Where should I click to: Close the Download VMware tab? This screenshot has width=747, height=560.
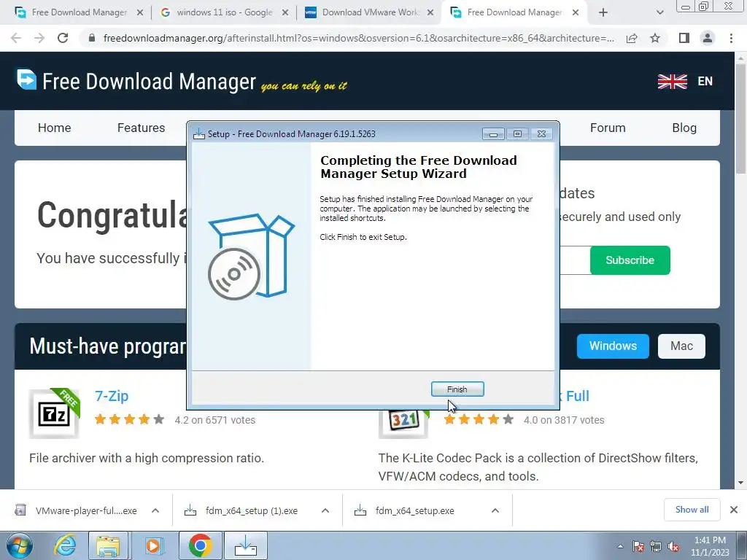(430, 12)
